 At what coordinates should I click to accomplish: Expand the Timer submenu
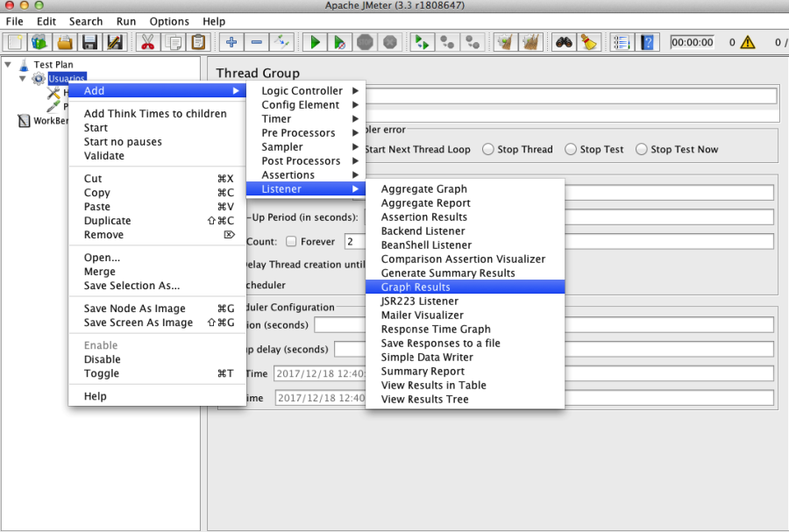point(306,119)
